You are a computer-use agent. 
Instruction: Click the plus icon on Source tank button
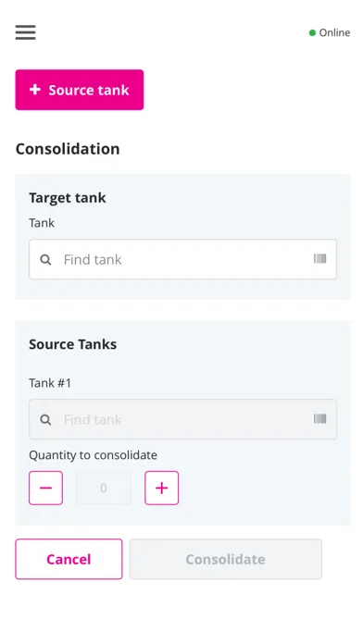pyautogui.click(x=35, y=90)
